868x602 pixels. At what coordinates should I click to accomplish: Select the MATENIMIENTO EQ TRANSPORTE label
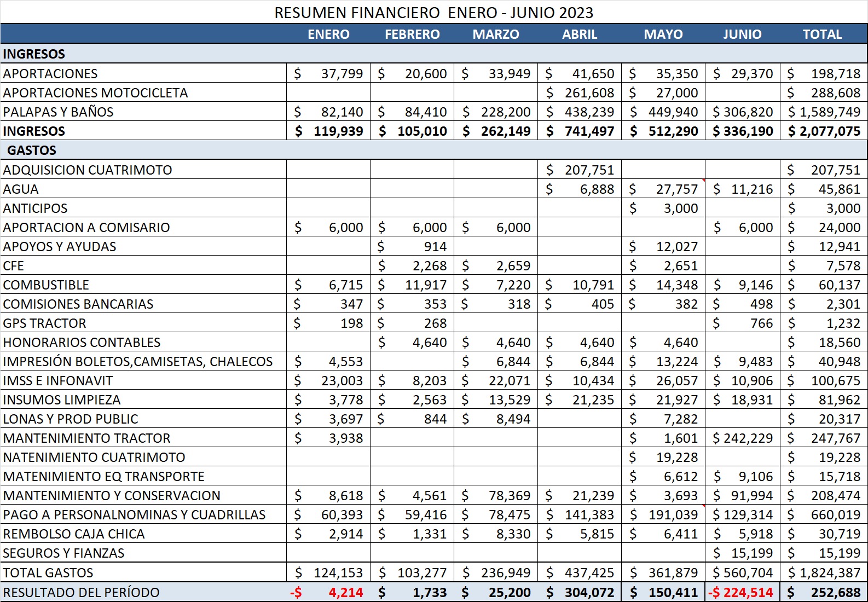pos(104,476)
